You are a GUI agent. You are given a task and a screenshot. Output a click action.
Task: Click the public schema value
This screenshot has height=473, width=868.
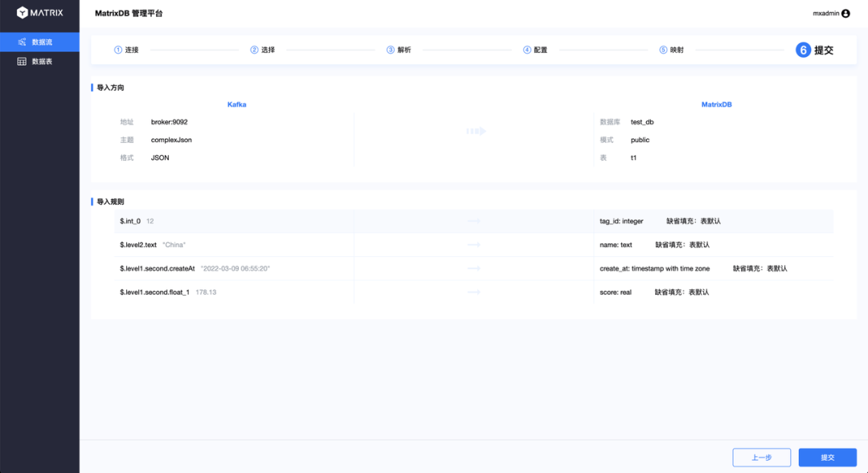point(640,140)
